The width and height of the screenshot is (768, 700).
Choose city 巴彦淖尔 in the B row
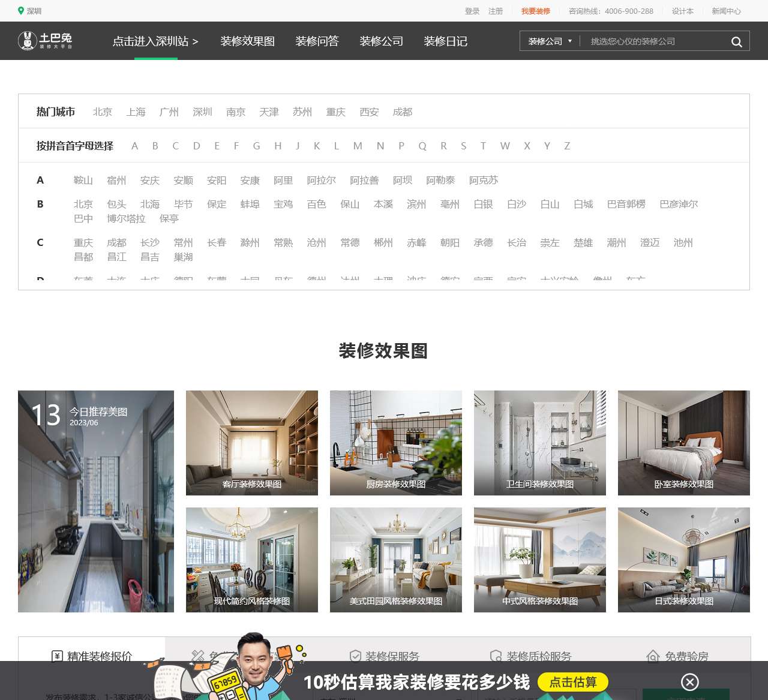tap(679, 204)
